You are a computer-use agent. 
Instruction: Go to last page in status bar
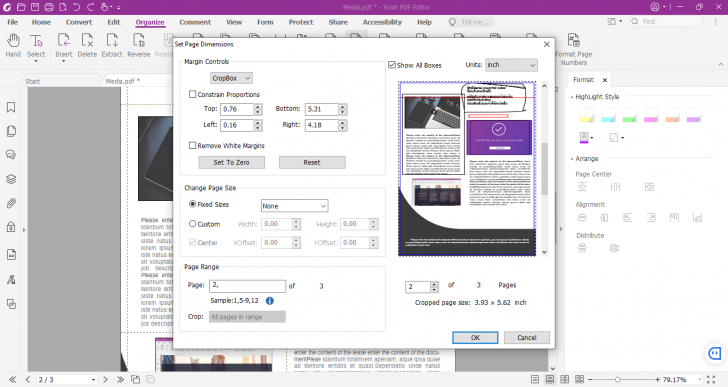point(120,380)
